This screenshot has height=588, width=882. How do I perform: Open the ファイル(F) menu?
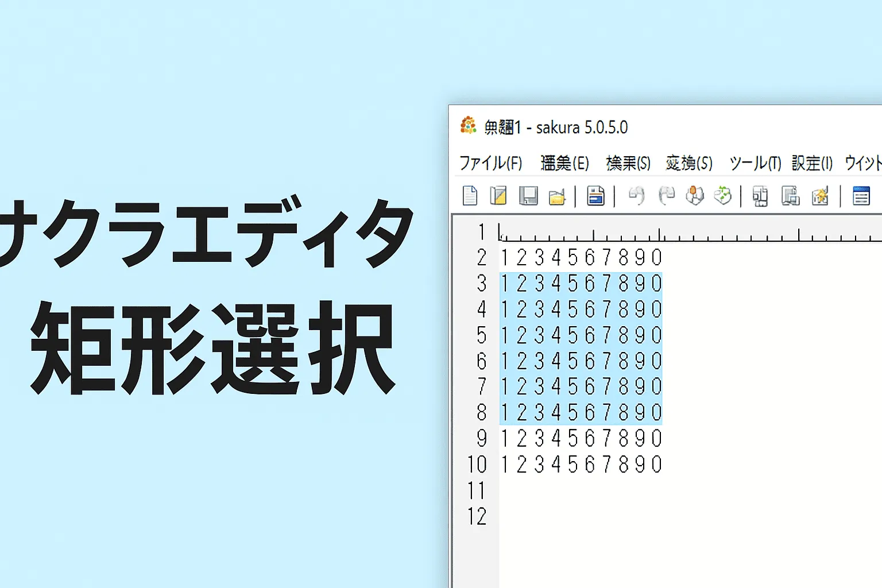490,164
